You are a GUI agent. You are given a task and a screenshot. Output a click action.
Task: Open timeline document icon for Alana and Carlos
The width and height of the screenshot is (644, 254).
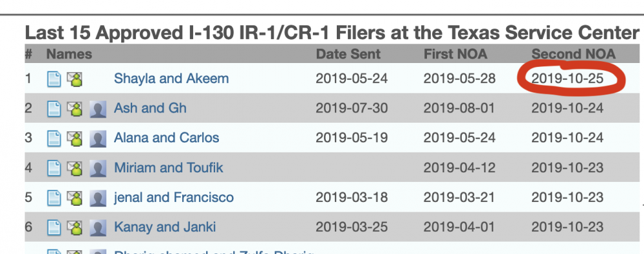click(x=54, y=138)
